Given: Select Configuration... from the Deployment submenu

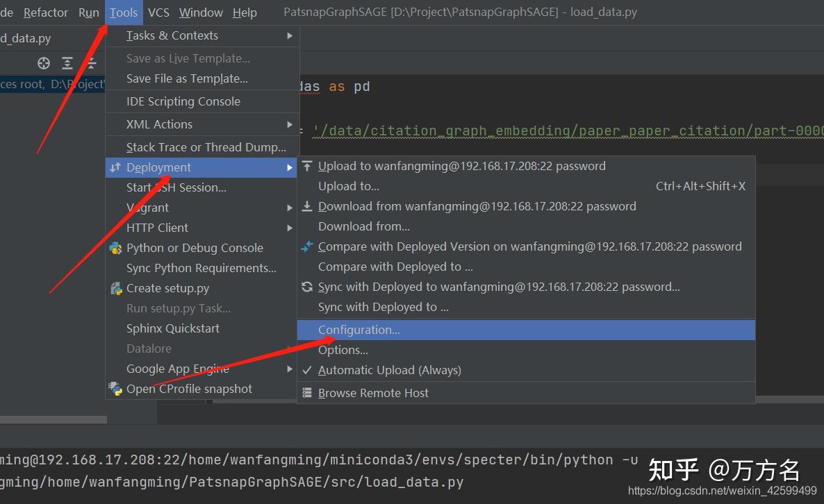Looking at the screenshot, I should (x=359, y=330).
